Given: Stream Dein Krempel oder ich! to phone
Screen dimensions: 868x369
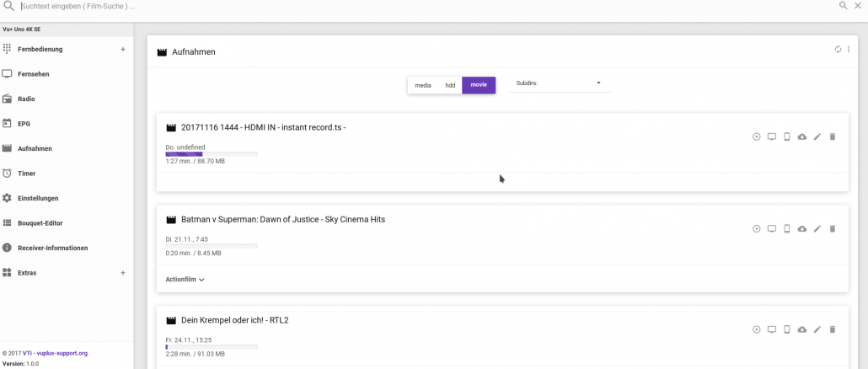Looking at the screenshot, I should pos(786,329).
